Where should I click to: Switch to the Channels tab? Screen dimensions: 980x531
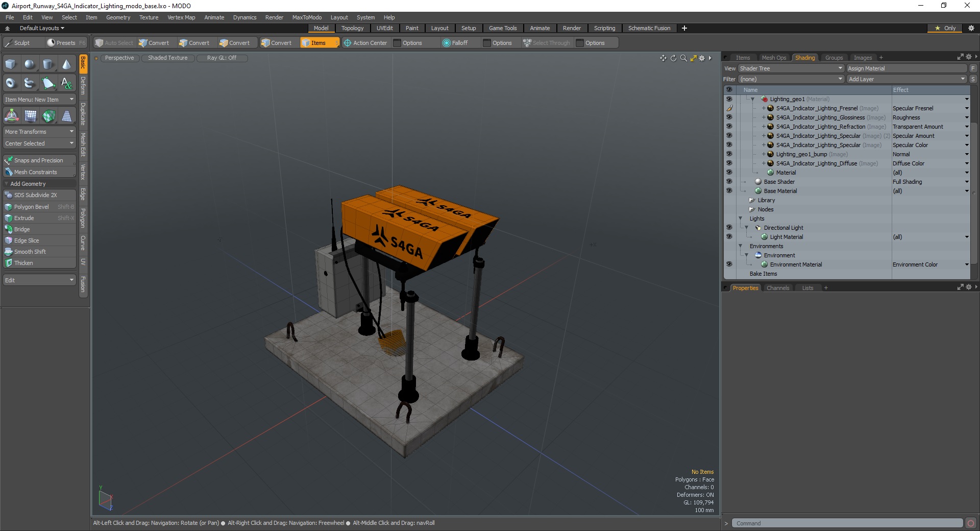coord(778,288)
